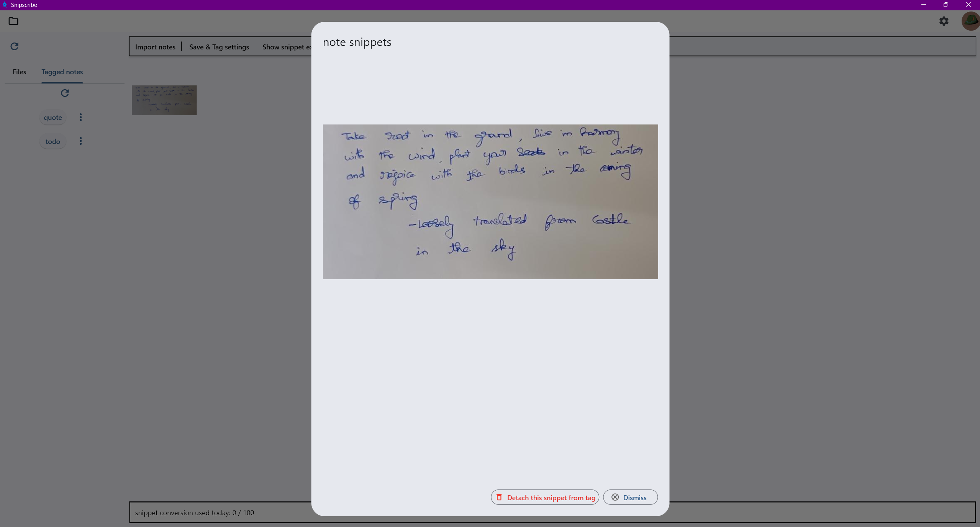Select the todo tag pill
Viewport: 980px width, 527px height.
pyautogui.click(x=53, y=141)
